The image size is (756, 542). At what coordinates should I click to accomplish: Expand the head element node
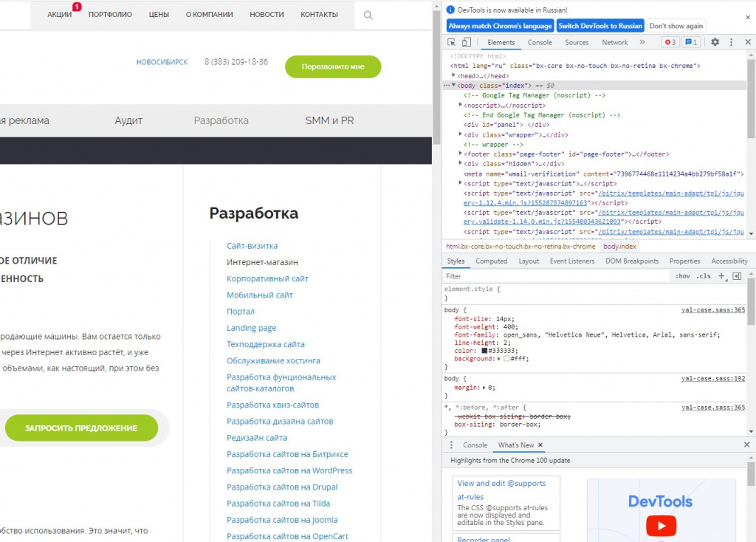pos(454,75)
